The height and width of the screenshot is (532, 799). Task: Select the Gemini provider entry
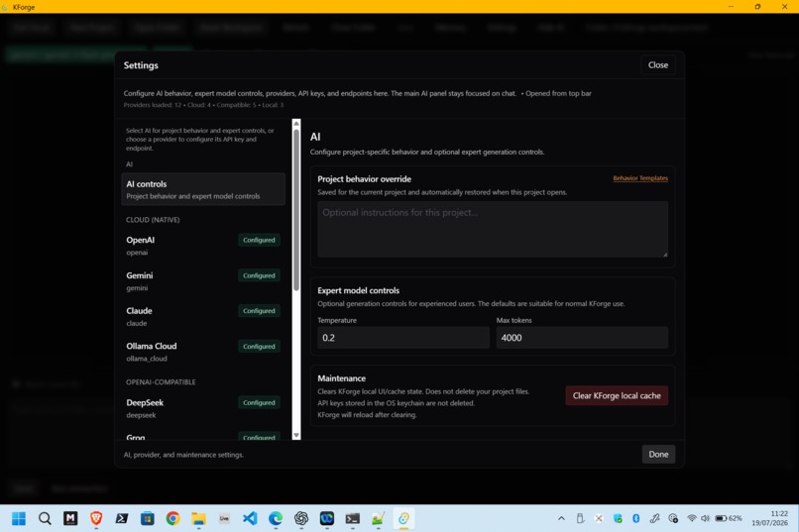pyautogui.click(x=203, y=281)
